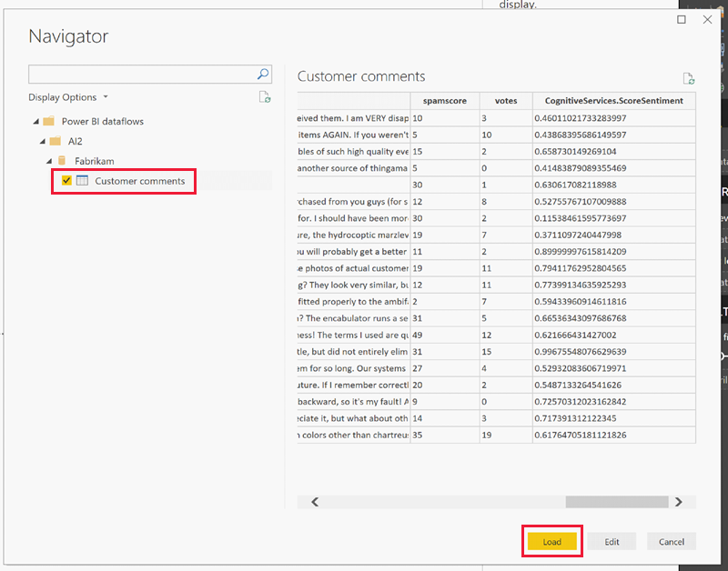728x571 pixels.
Task: Click the Load button
Action: 552,541
